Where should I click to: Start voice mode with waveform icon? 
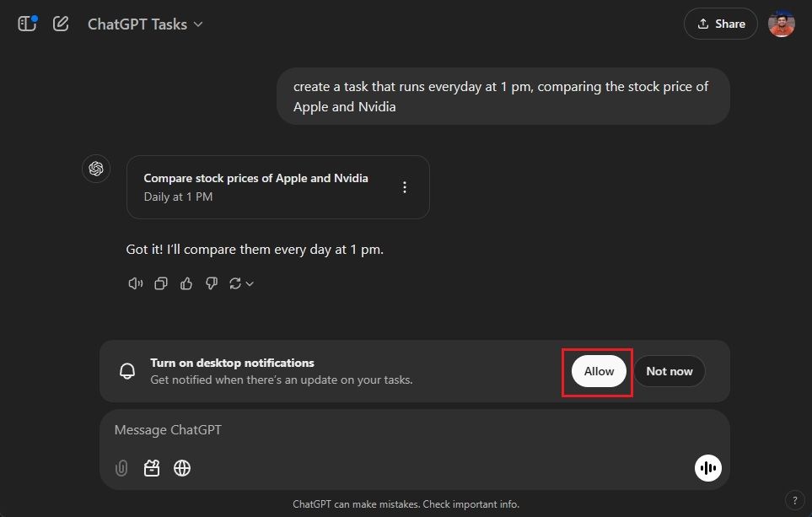click(707, 468)
